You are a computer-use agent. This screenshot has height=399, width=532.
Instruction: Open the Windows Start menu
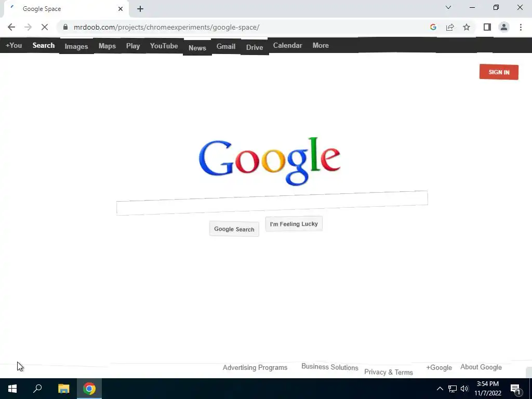pyautogui.click(x=12, y=389)
